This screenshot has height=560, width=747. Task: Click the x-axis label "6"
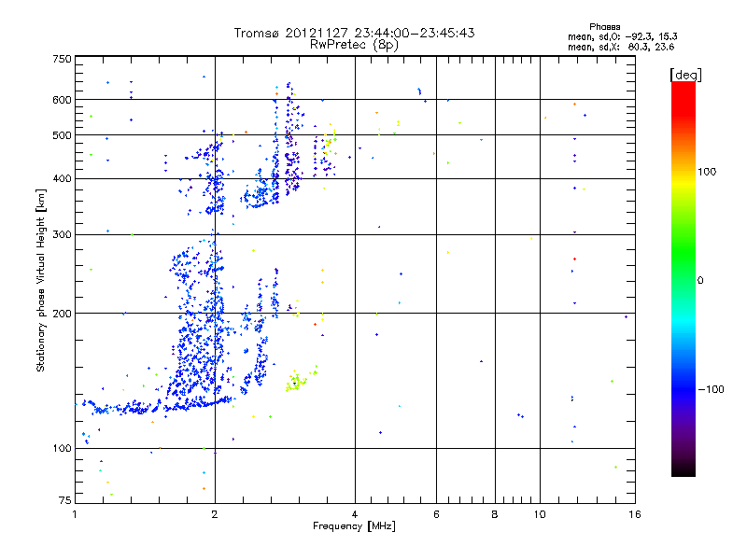point(436,514)
